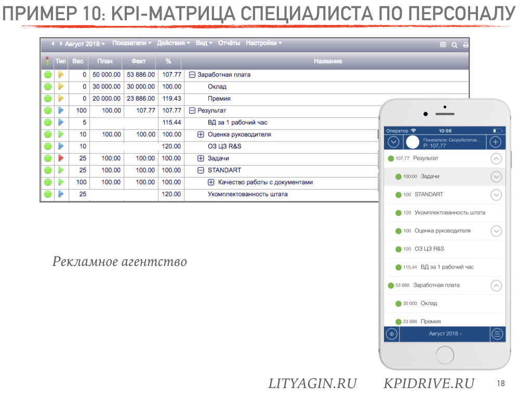Collapse the Заработная плата group in table

[192, 75]
